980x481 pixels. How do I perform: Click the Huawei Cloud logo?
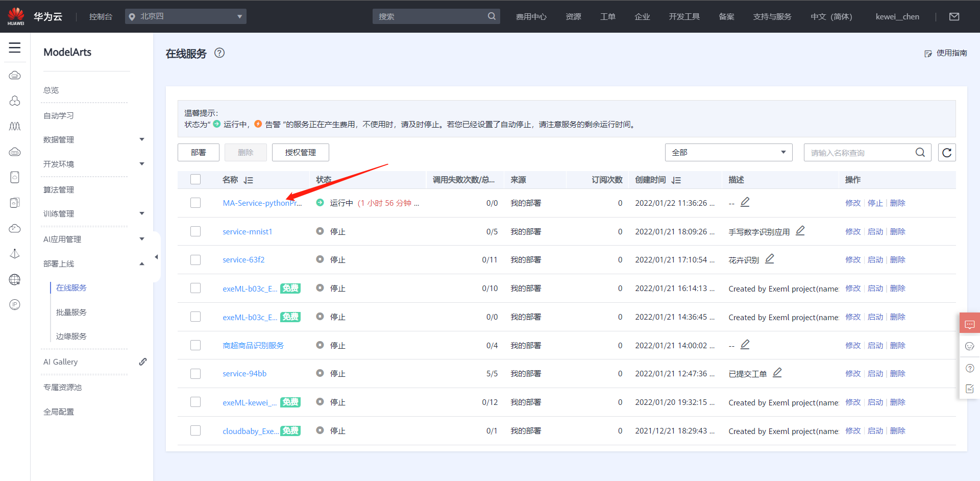[16, 16]
